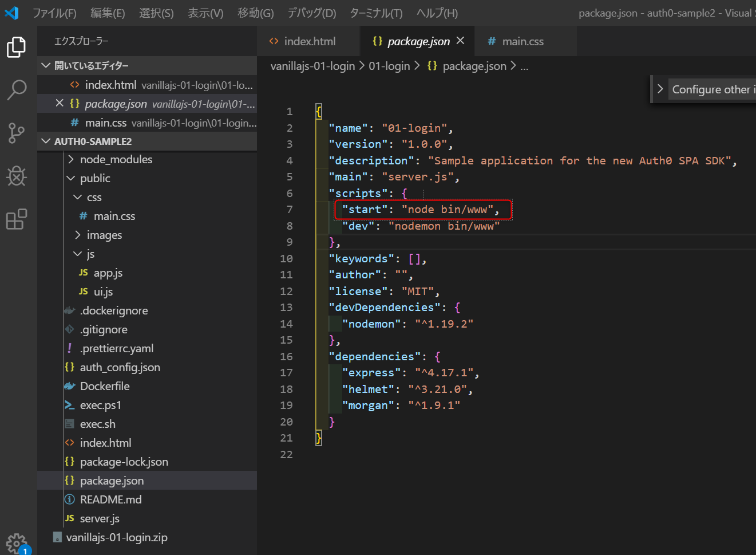The image size is (756, 555).
Task: Select the package.json editor tab
Action: tap(418, 41)
